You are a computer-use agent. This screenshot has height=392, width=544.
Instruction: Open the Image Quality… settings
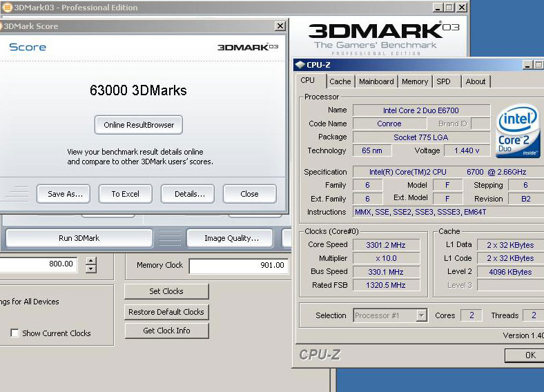230,238
